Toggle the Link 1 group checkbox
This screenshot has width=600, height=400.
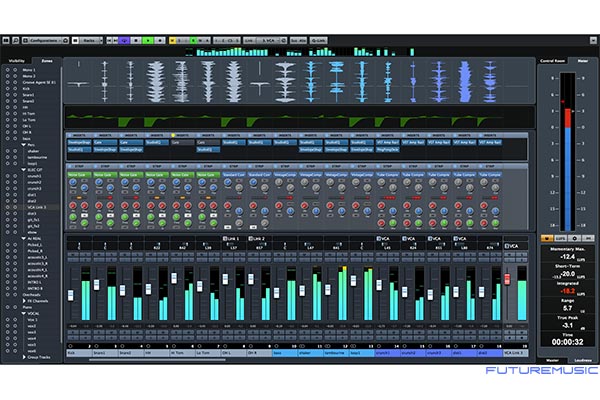point(225,238)
